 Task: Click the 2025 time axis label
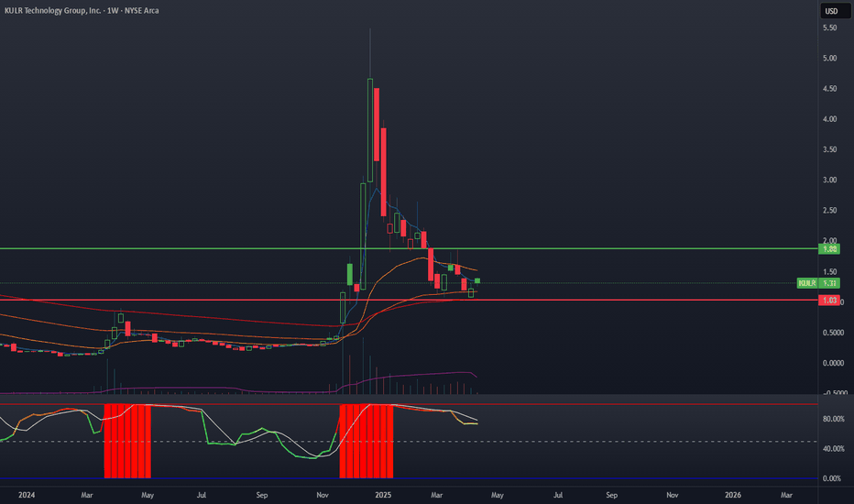pos(383,495)
